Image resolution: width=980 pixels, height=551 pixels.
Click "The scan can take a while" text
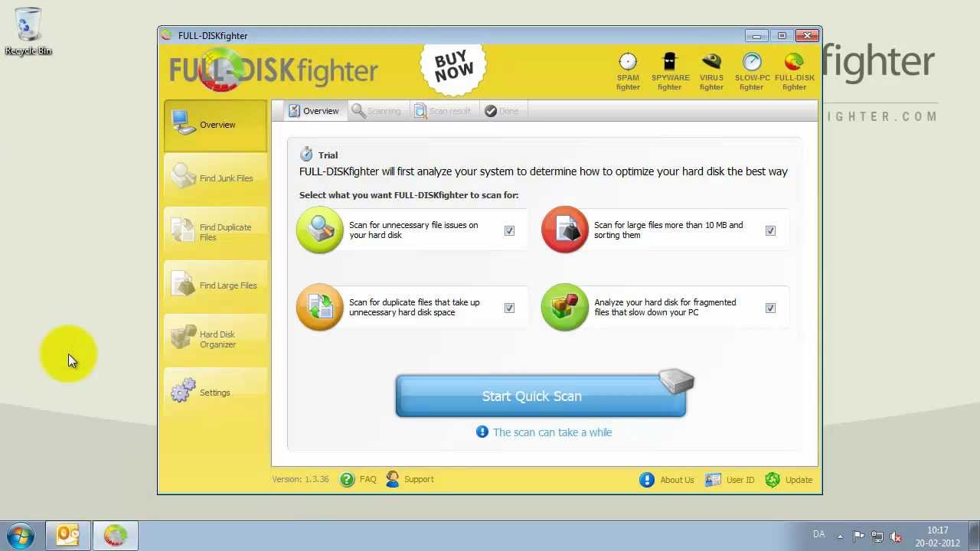point(552,432)
